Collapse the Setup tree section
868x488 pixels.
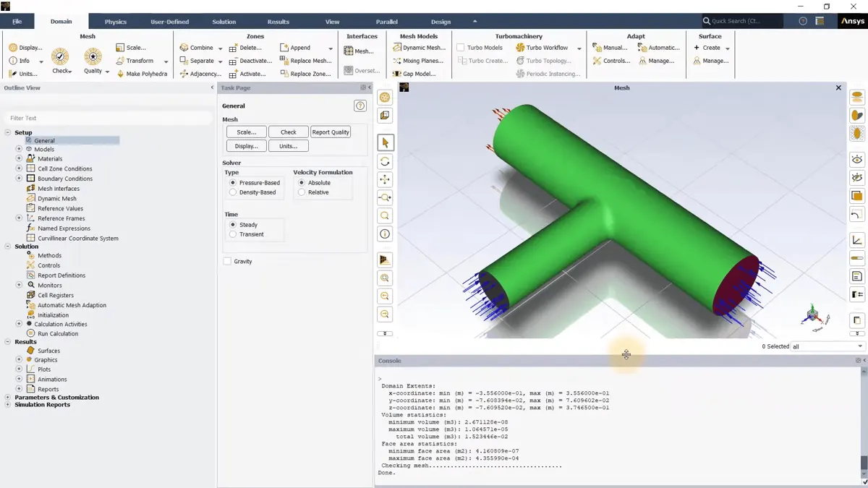click(x=8, y=132)
